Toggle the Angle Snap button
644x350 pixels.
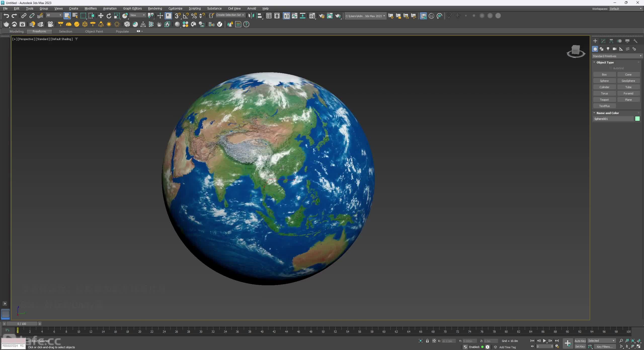coord(186,16)
